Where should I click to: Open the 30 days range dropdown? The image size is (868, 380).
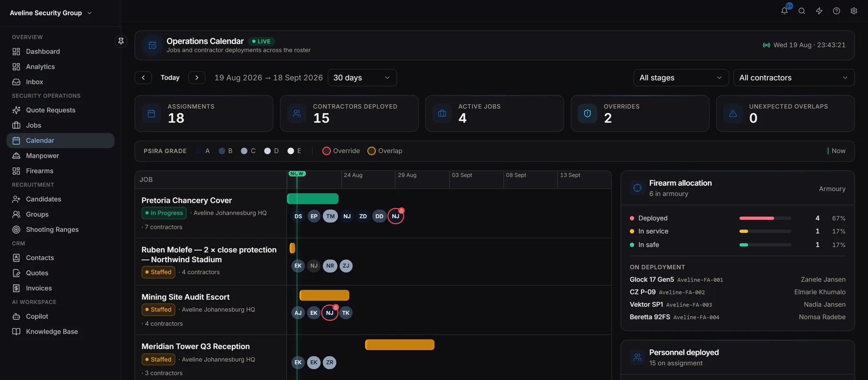362,78
